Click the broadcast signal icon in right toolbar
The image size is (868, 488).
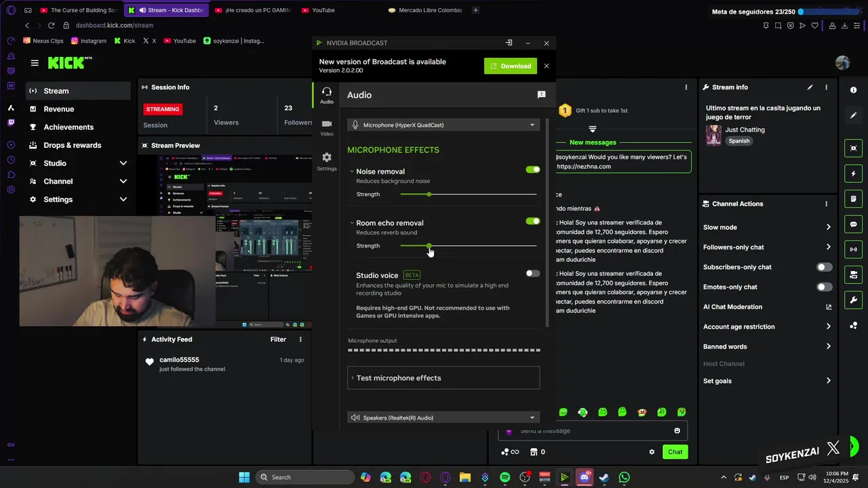click(x=853, y=249)
